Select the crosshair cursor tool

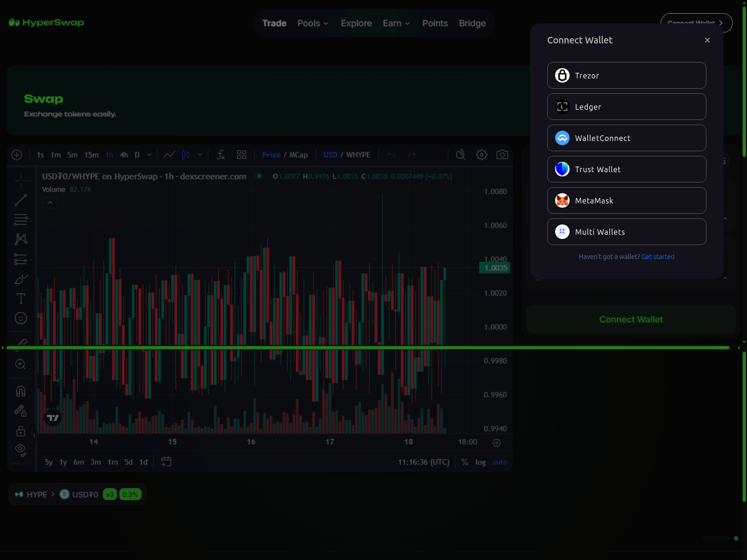[21, 180]
